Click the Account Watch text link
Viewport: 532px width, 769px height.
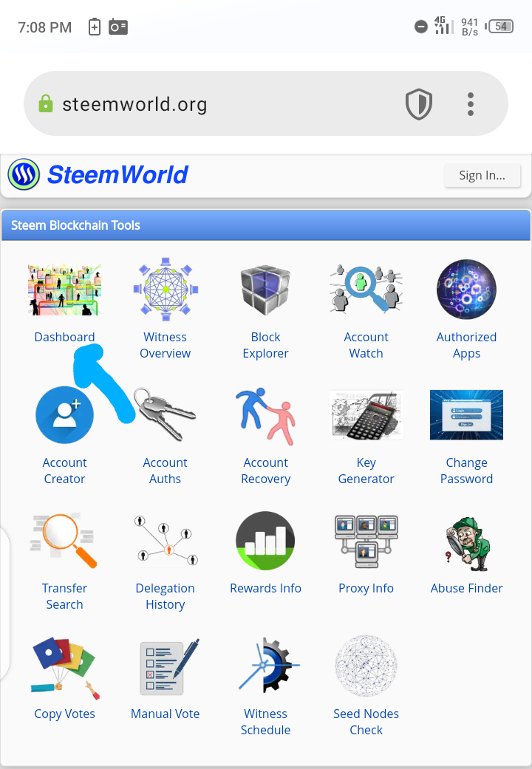(366, 345)
